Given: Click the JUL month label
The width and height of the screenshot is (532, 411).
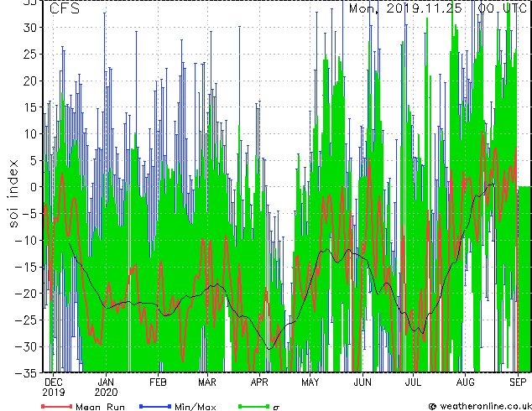Looking at the screenshot, I should tap(413, 382).
